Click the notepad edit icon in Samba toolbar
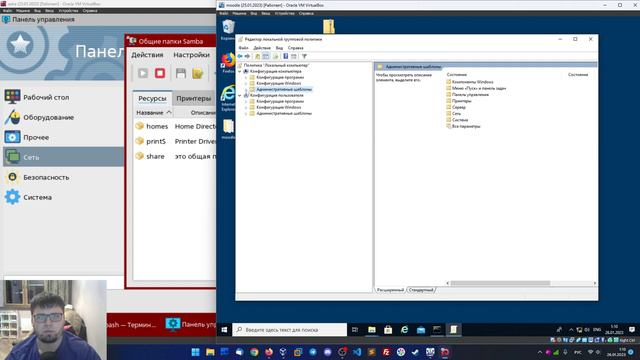The image size is (640, 360). [x=198, y=73]
